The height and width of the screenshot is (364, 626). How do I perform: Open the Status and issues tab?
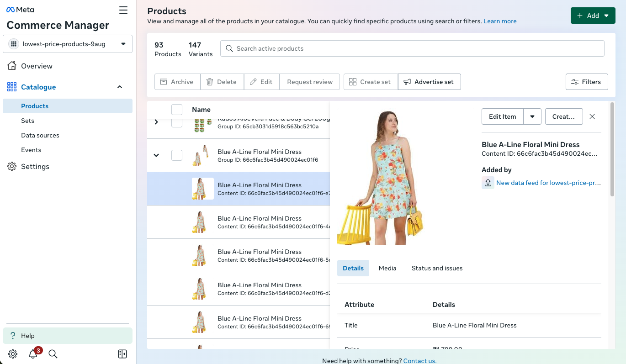437,268
